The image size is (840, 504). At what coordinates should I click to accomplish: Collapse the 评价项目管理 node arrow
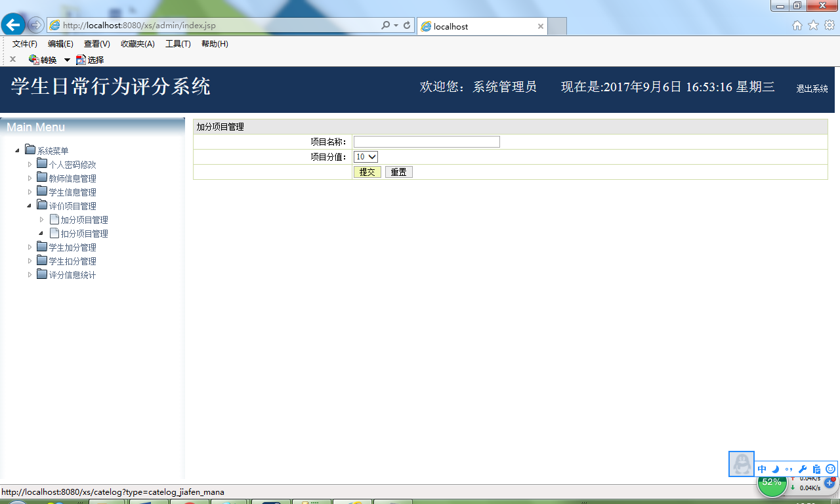pos(30,205)
